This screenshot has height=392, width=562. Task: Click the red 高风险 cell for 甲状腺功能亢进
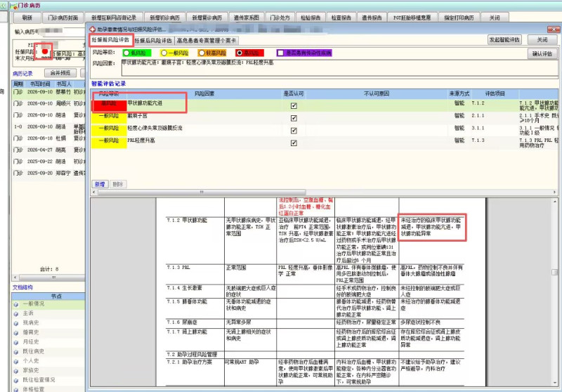click(x=109, y=105)
